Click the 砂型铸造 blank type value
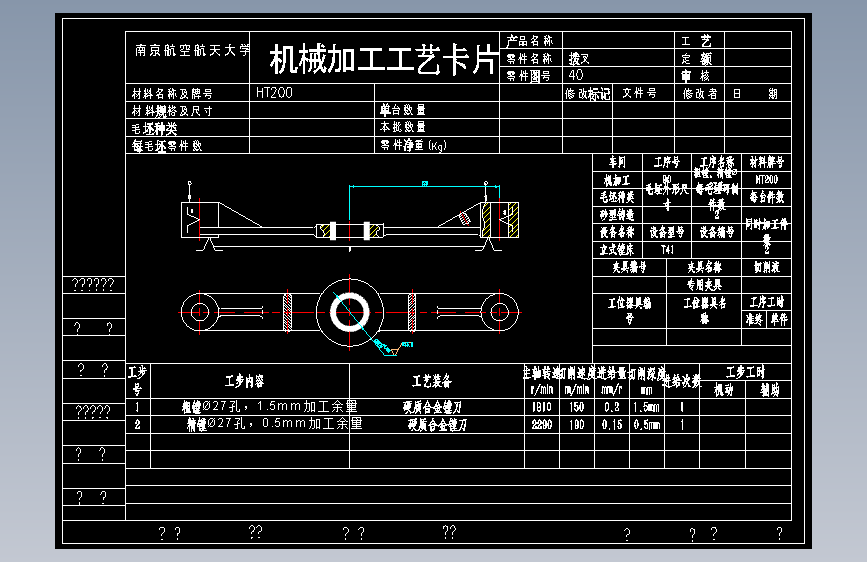 coord(617,215)
